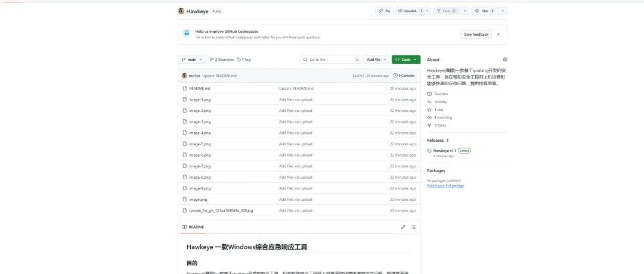Open the README outline list icon
644x274 pixels.
(x=413, y=227)
